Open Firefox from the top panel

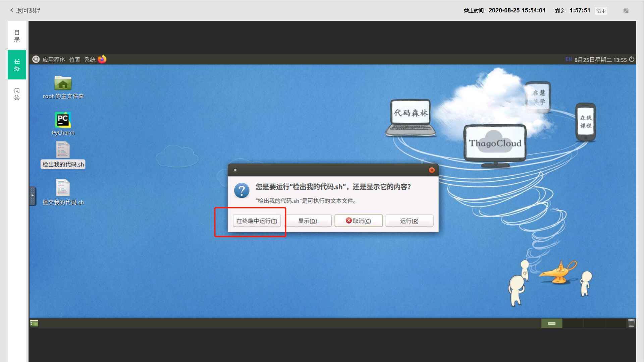pos(102,59)
